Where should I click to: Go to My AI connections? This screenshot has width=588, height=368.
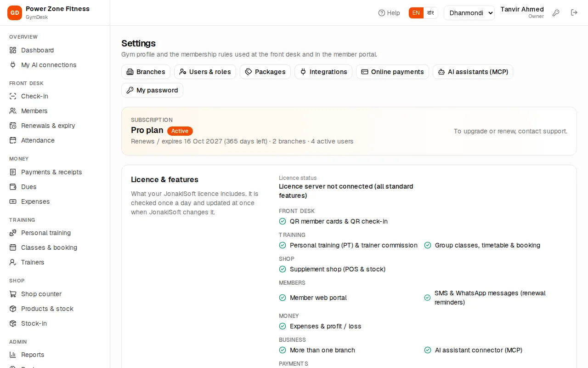(55, 65)
